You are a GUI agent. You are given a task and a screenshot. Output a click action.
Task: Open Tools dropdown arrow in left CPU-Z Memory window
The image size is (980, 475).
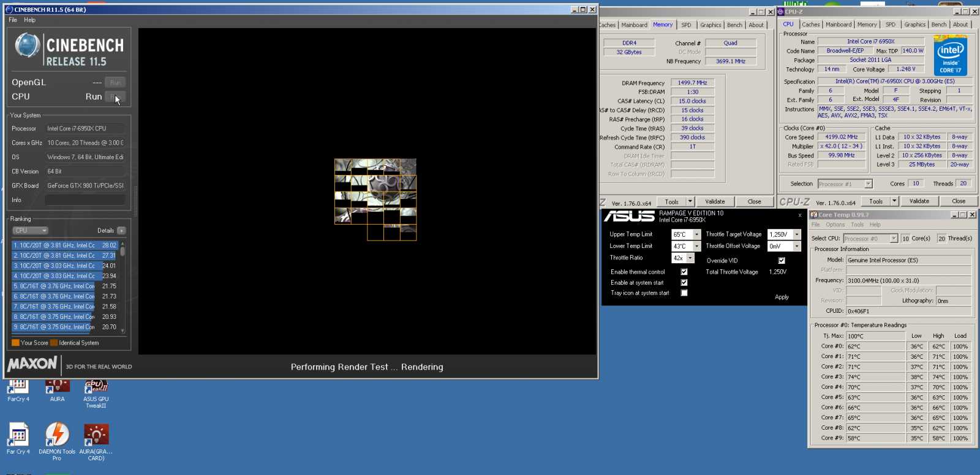click(x=690, y=201)
